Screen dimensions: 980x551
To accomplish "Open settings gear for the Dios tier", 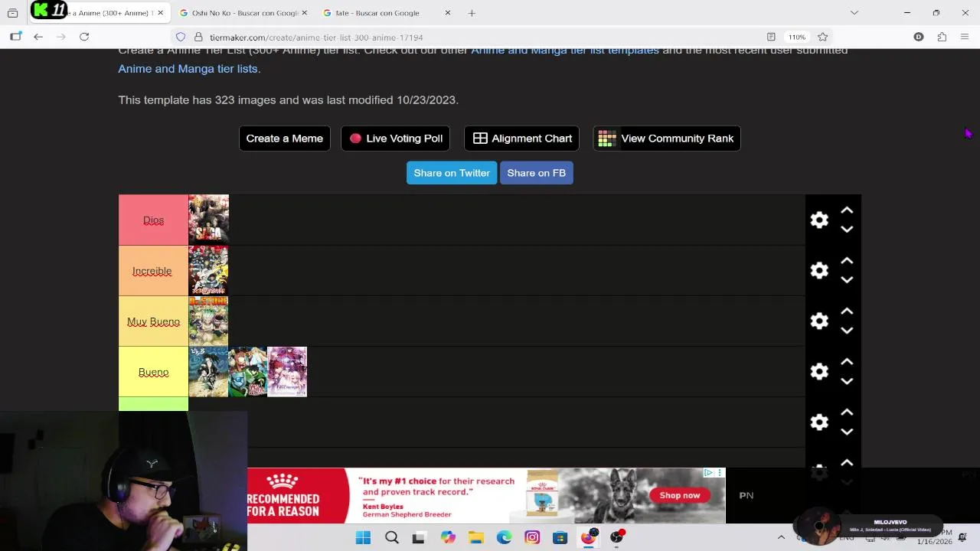I will point(819,220).
